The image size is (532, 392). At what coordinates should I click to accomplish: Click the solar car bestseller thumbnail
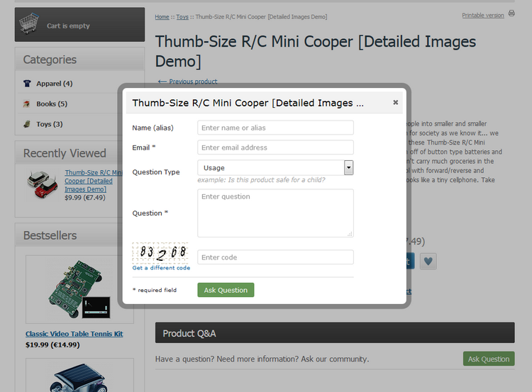[79, 376]
